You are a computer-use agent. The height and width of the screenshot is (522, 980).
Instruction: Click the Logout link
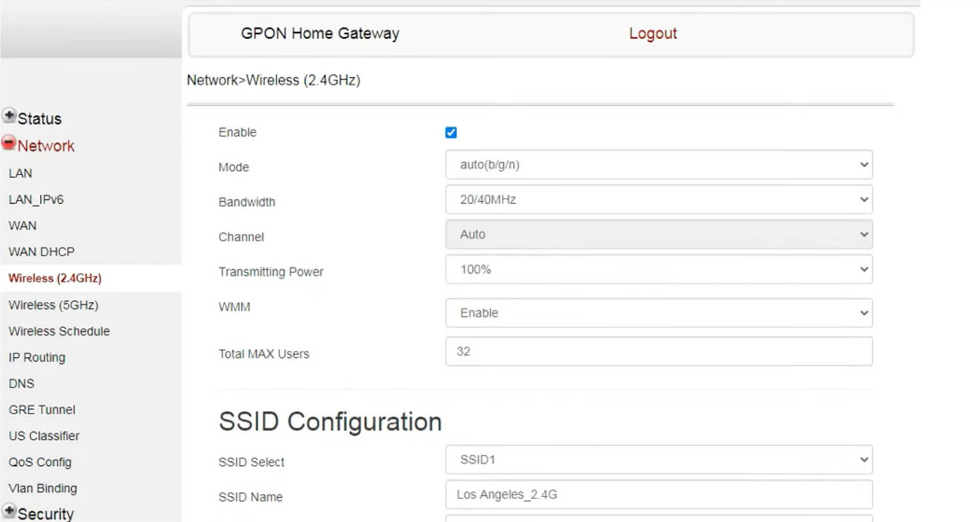point(653,34)
